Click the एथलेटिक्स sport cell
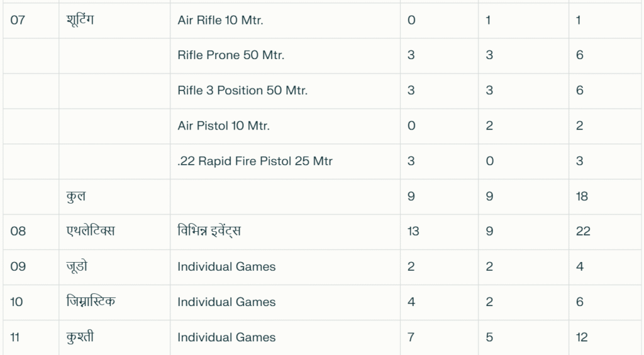This screenshot has height=355, width=644. tap(91, 231)
